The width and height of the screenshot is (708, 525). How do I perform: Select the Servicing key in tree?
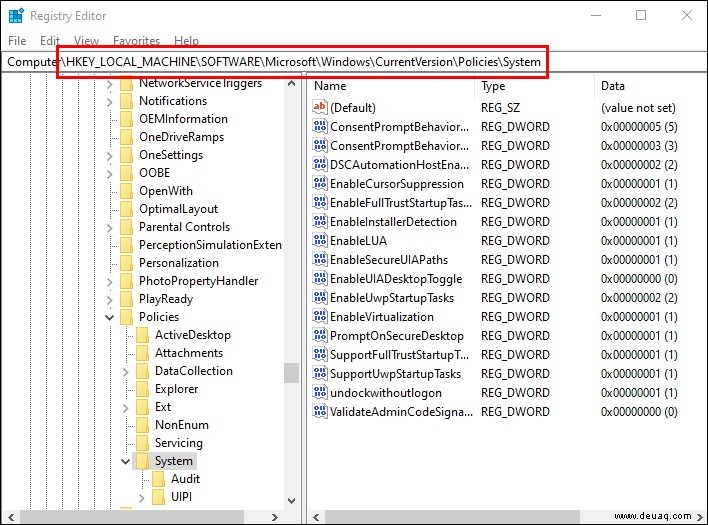point(178,443)
